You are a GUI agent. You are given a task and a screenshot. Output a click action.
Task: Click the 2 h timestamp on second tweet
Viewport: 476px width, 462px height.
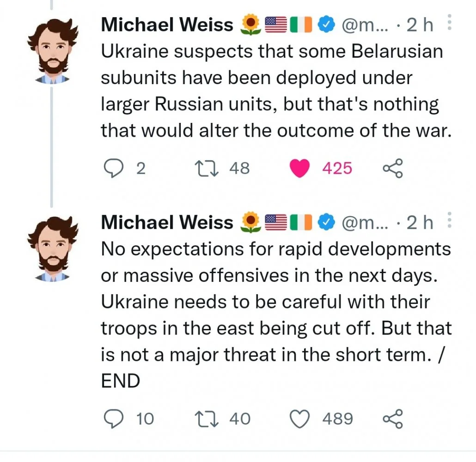pos(420,223)
